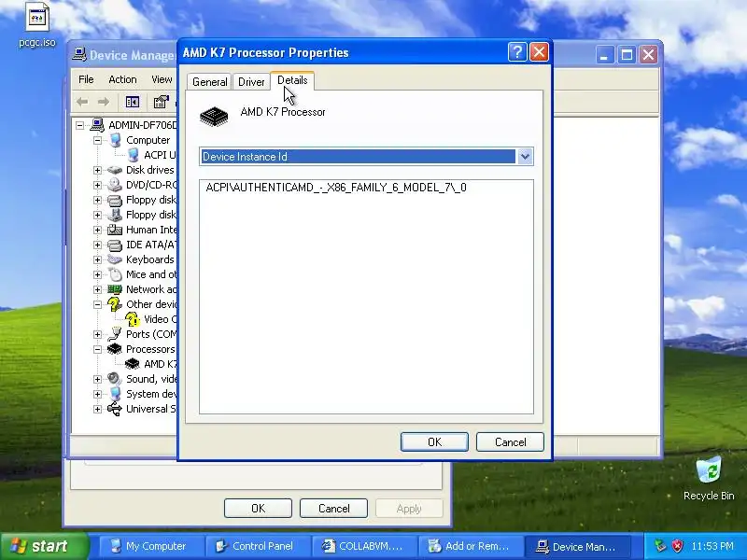Open the Action menu in Device Manager
This screenshot has width=747, height=560.
(122, 79)
